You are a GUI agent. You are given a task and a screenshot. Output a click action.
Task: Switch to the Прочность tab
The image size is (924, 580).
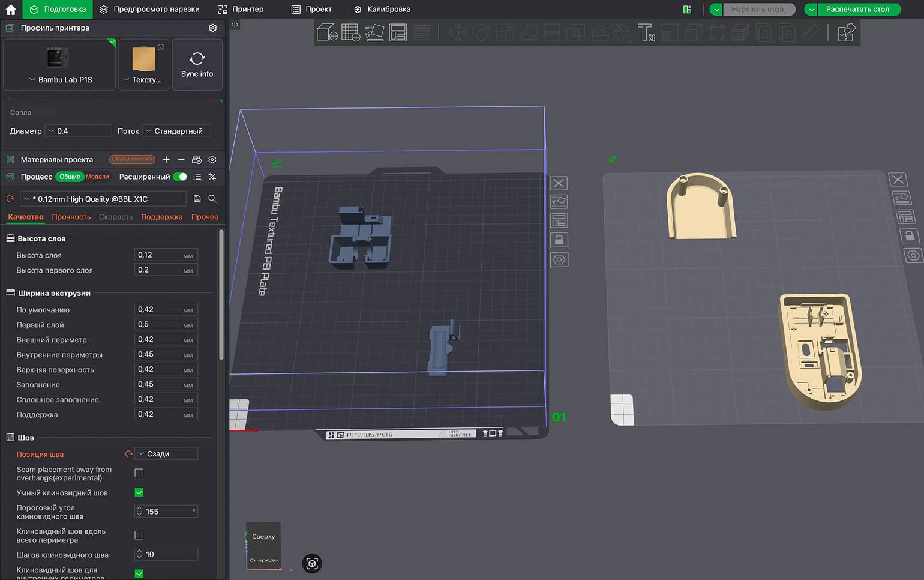click(71, 217)
